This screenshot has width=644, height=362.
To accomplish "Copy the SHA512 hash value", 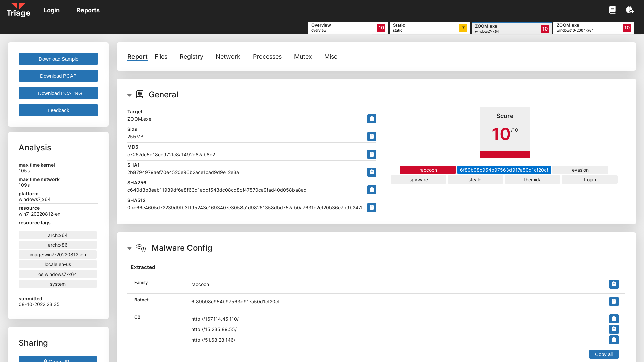I will 372,207.
